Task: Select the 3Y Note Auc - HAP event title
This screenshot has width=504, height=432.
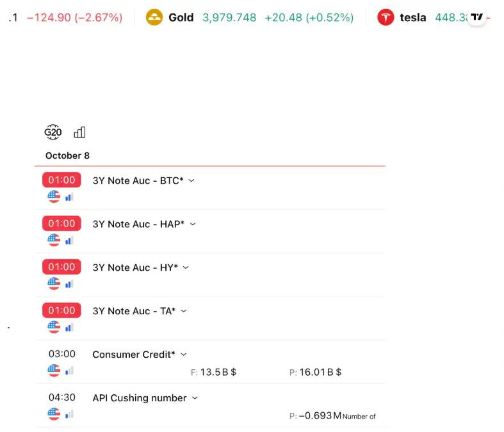Action: [138, 224]
